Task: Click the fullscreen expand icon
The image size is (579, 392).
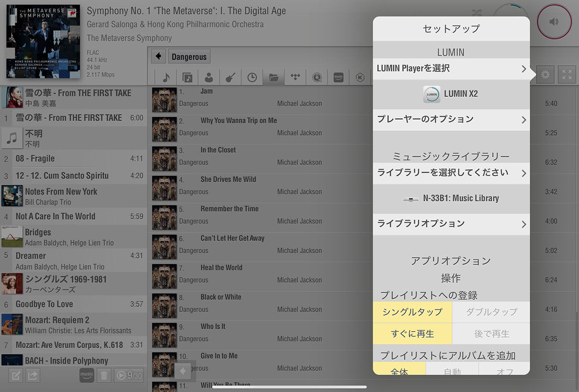Action: tap(567, 75)
